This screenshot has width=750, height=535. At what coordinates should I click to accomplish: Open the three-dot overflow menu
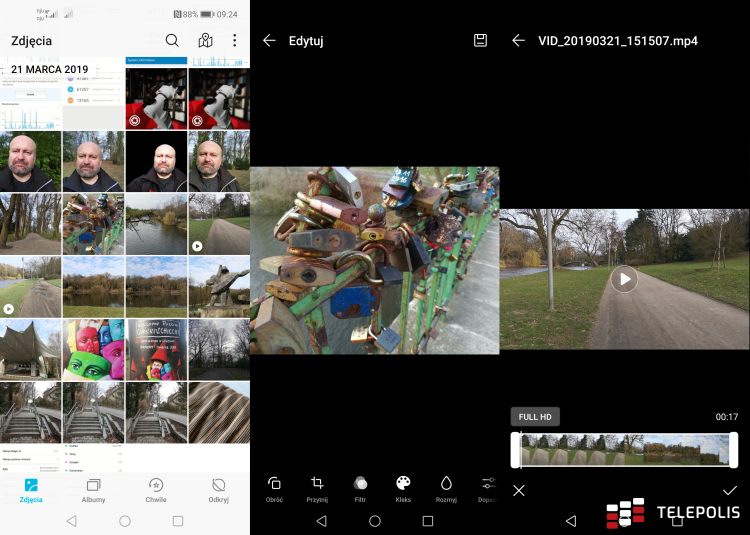(235, 41)
